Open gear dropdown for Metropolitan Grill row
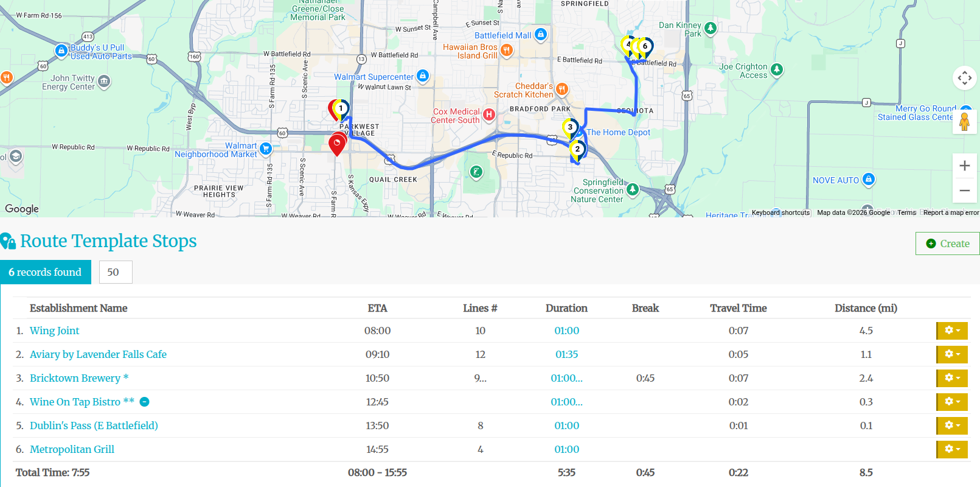This screenshot has width=980, height=487. point(952,449)
